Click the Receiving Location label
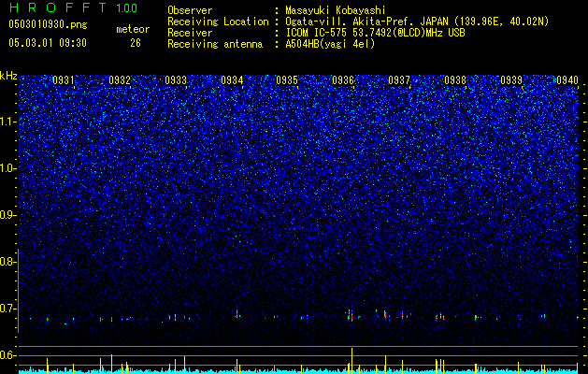This screenshot has height=374, width=588. point(218,22)
